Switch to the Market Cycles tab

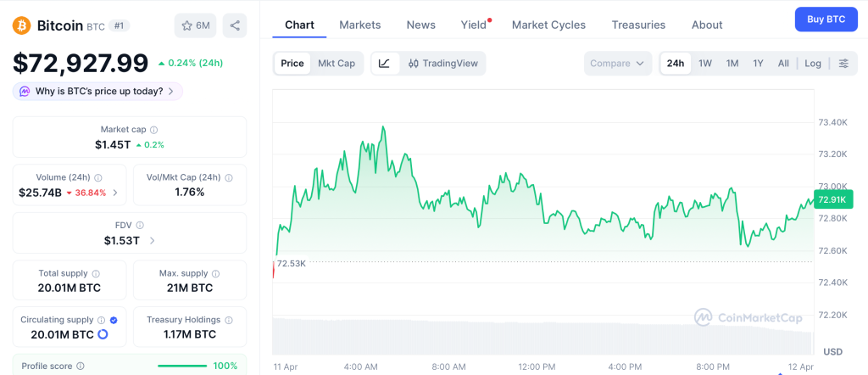[548, 25]
